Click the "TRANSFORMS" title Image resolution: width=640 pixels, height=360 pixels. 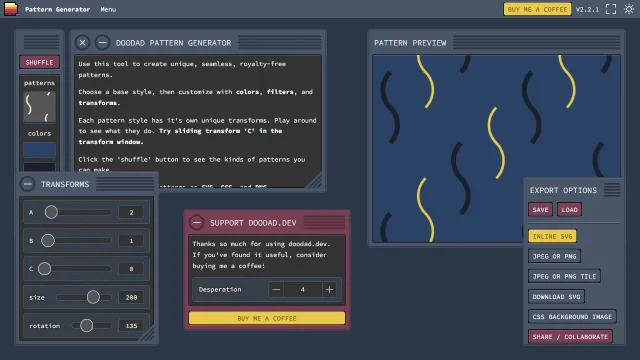point(65,184)
